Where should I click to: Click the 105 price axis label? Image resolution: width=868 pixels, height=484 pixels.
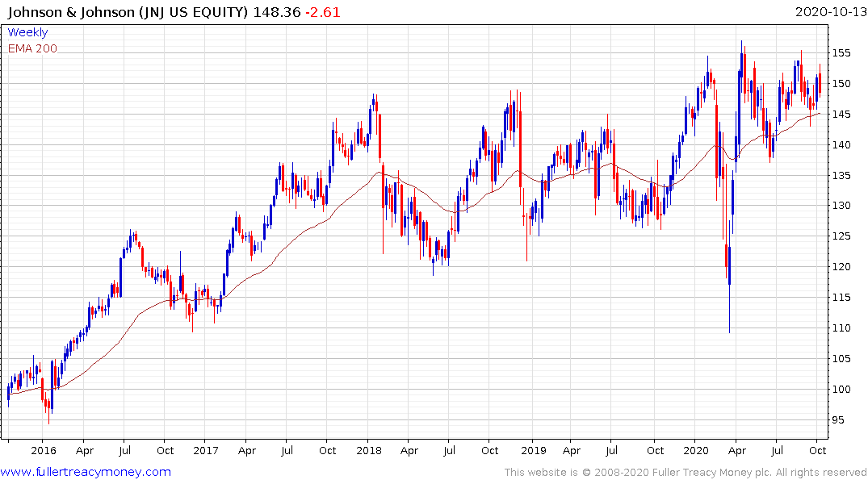tap(841, 358)
